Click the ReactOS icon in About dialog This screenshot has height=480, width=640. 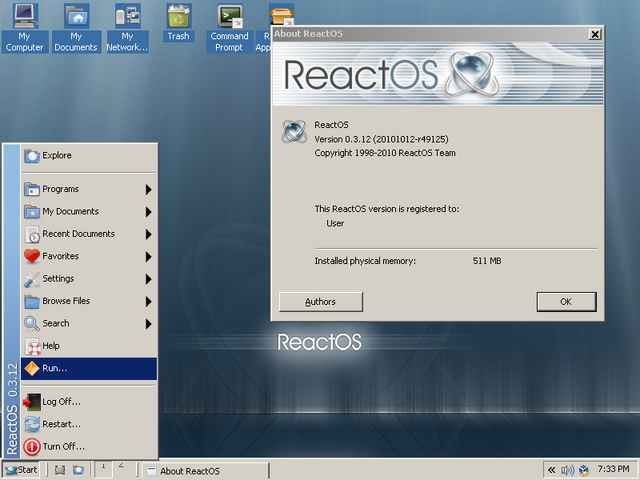[294, 132]
